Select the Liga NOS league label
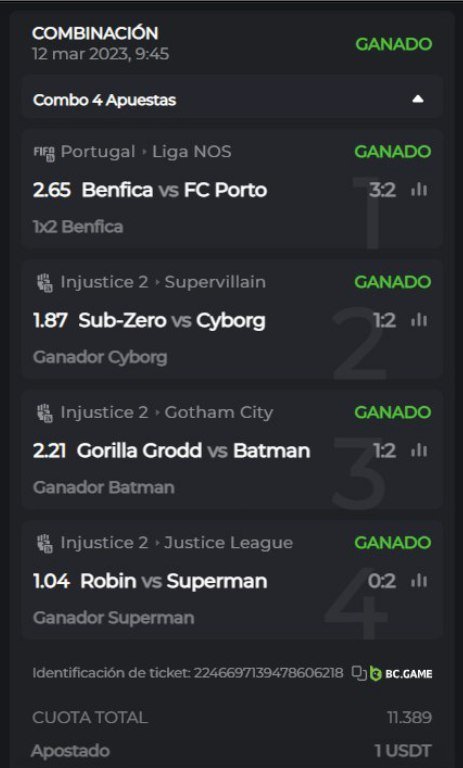Image resolution: width=463 pixels, height=768 pixels. pos(192,152)
